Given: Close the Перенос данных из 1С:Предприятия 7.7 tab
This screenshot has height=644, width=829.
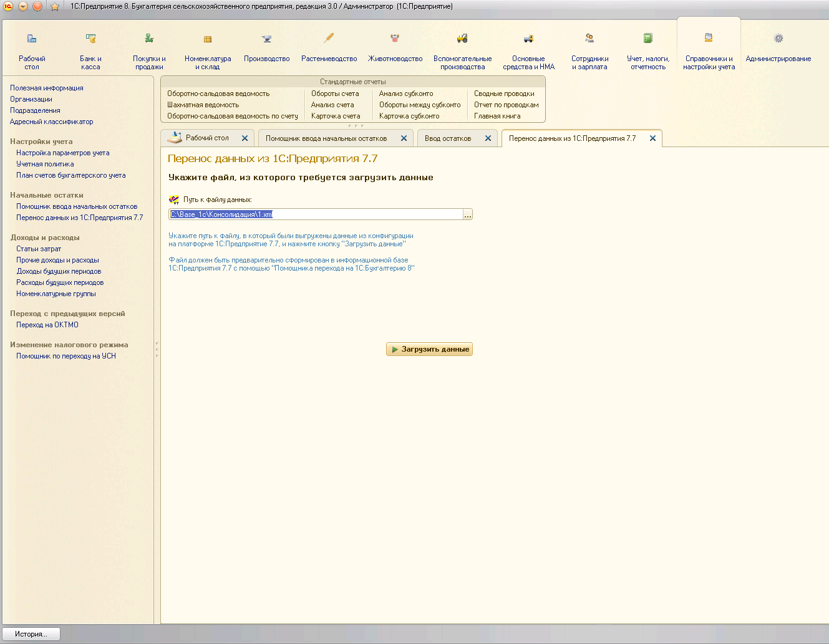Looking at the screenshot, I should coord(652,138).
